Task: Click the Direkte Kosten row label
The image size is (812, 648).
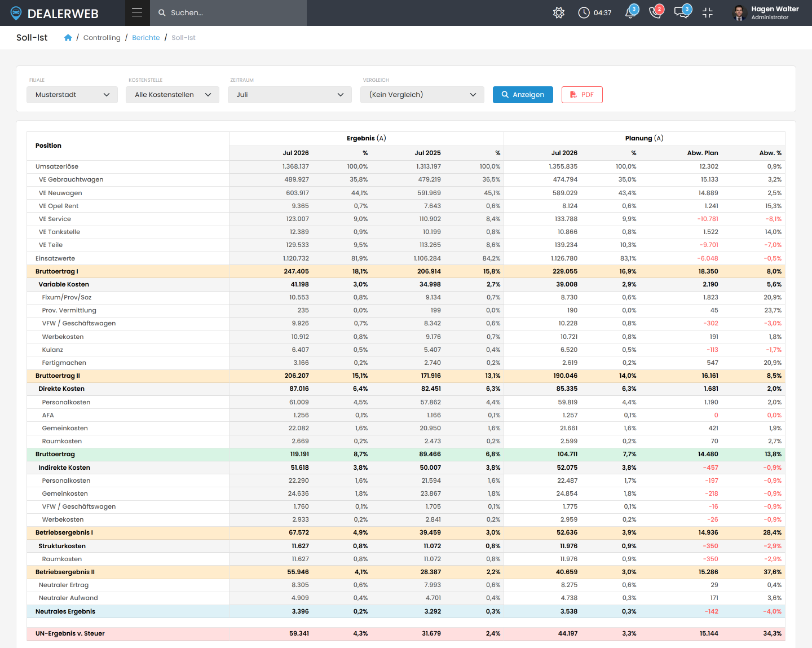Action: click(x=61, y=389)
